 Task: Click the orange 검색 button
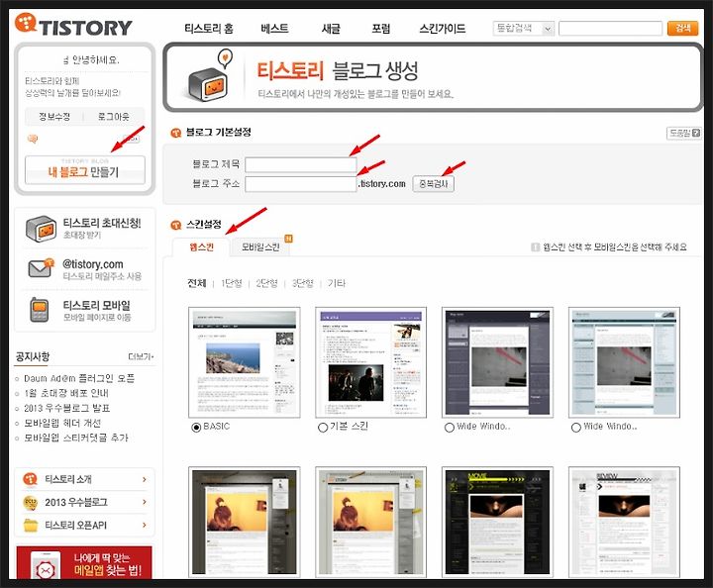point(682,28)
